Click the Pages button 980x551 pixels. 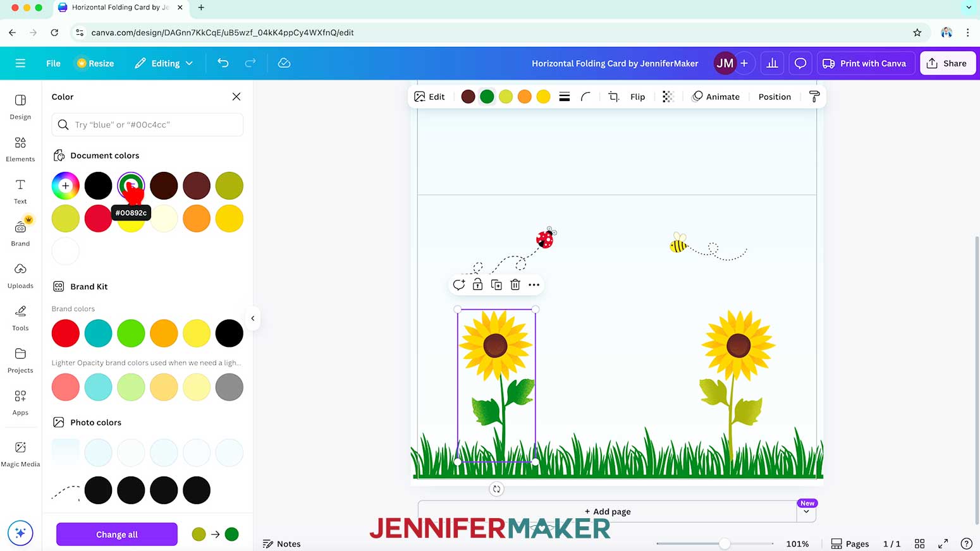850,543
